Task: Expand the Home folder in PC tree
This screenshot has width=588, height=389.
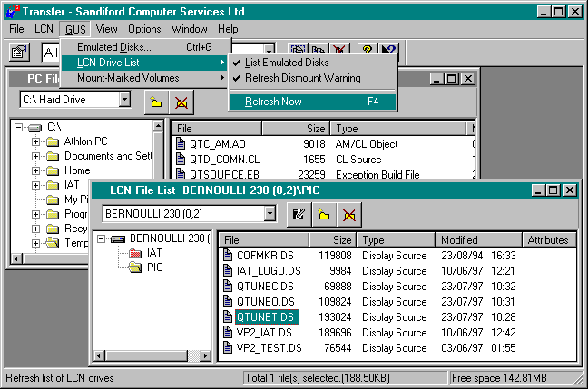Action: (35, 170)
